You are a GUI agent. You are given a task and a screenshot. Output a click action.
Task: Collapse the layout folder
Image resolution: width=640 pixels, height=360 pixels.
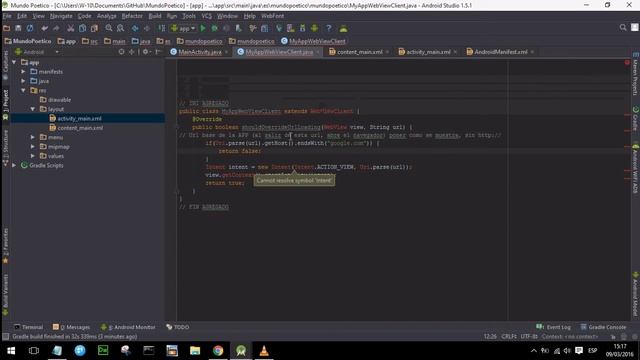(33, 109)
